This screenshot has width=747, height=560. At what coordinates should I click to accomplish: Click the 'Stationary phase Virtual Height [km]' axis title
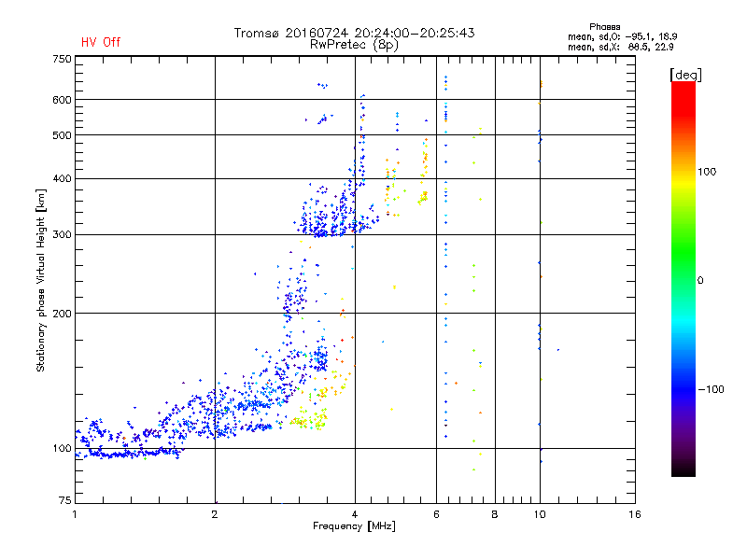click(41, 280)
